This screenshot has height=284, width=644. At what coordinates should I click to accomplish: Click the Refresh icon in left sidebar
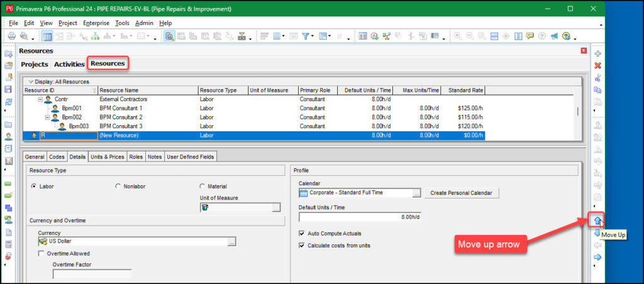pyautogui.click(x=8, y=101)
